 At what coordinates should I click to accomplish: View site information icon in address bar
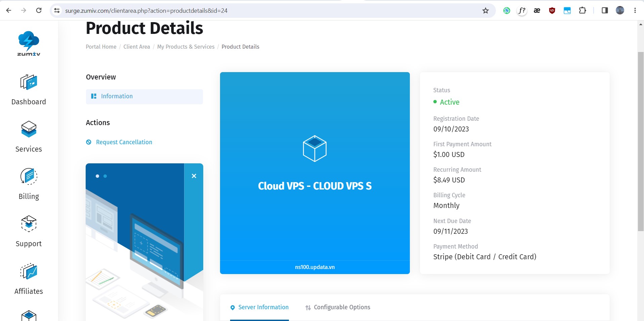coord(57,11)
